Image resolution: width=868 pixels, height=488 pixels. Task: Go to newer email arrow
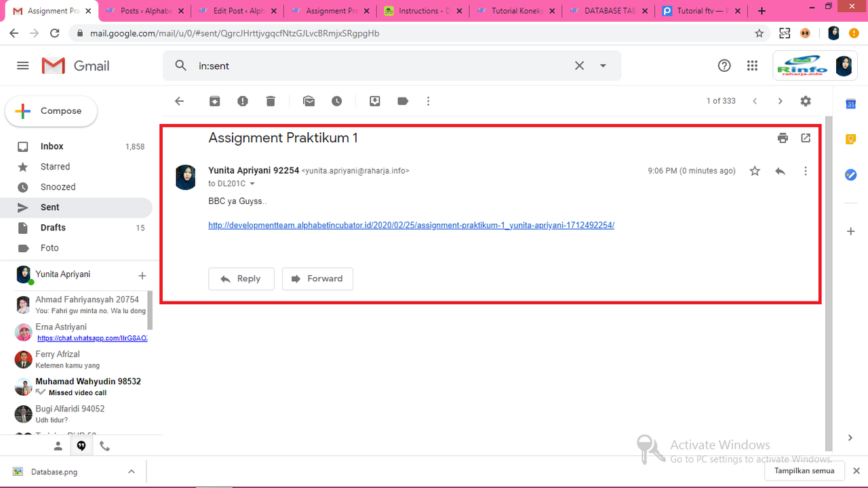click(755, 101)
